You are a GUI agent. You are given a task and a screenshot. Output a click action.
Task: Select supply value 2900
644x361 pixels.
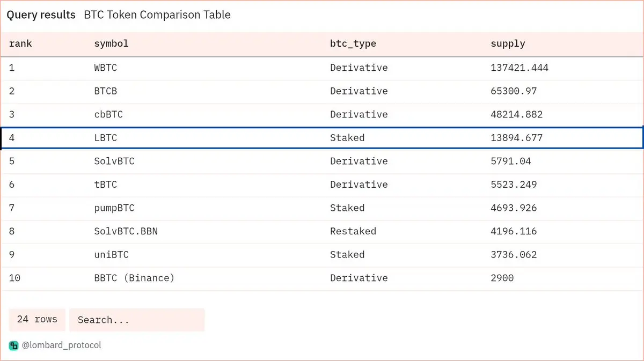502,278
